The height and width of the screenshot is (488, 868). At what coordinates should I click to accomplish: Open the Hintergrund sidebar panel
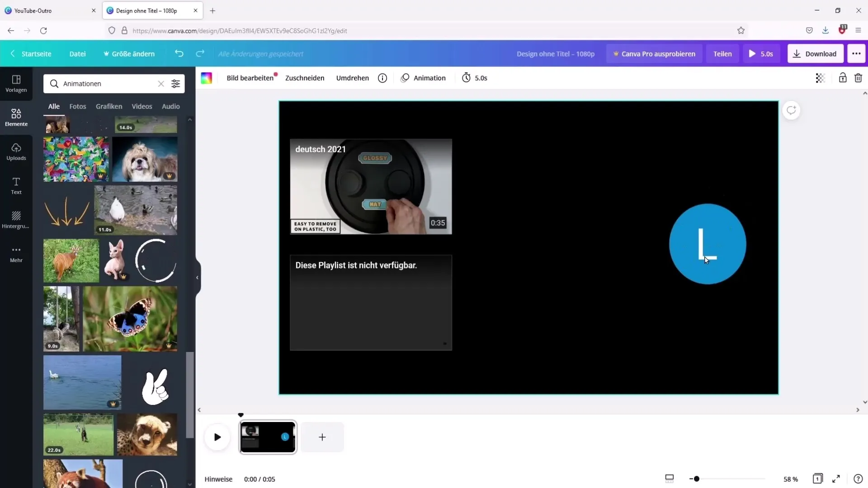(16, 220)
